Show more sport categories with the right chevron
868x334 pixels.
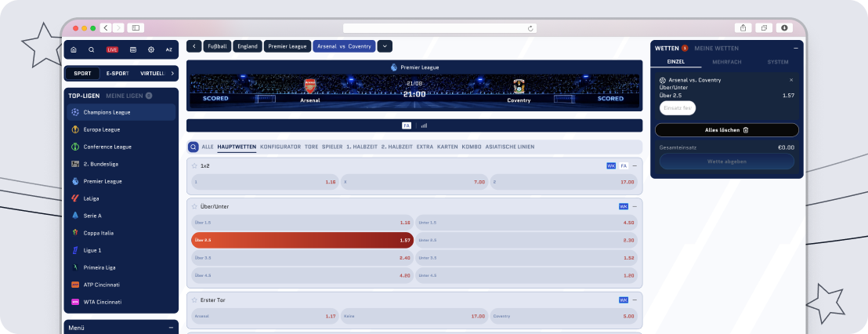click(x=172, y=73)
